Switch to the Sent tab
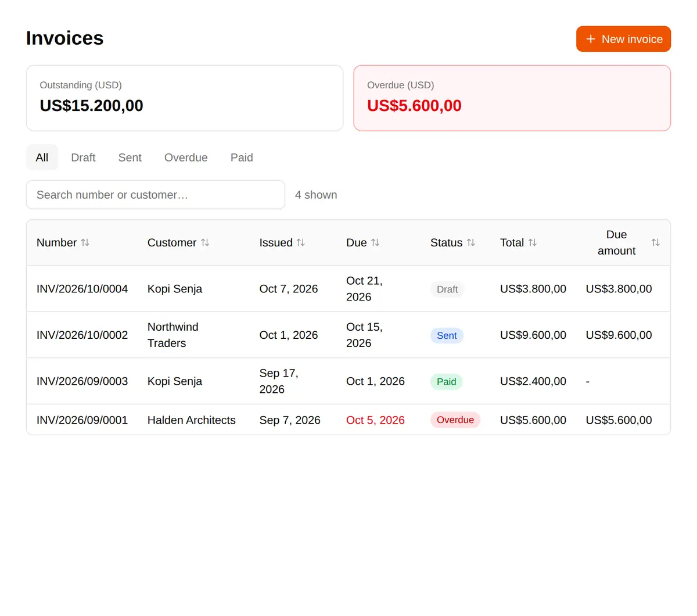The height and width of the screenshot is (616, 697). tap(130, 157)
